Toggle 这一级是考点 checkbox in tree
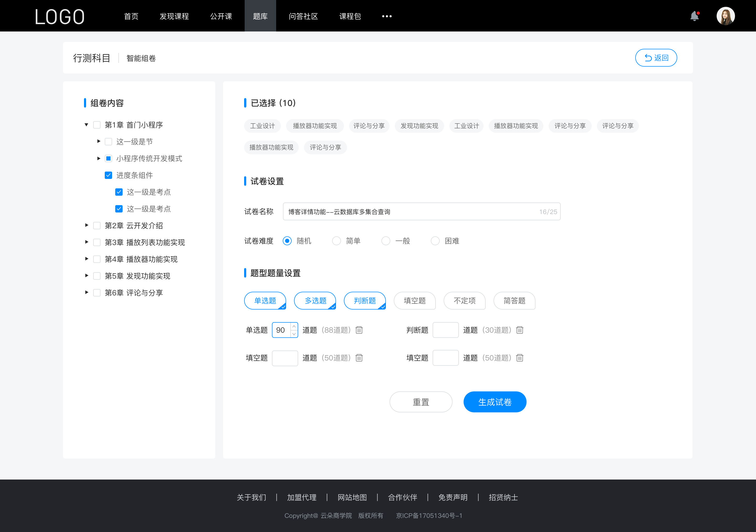 (x=119, y=192)
